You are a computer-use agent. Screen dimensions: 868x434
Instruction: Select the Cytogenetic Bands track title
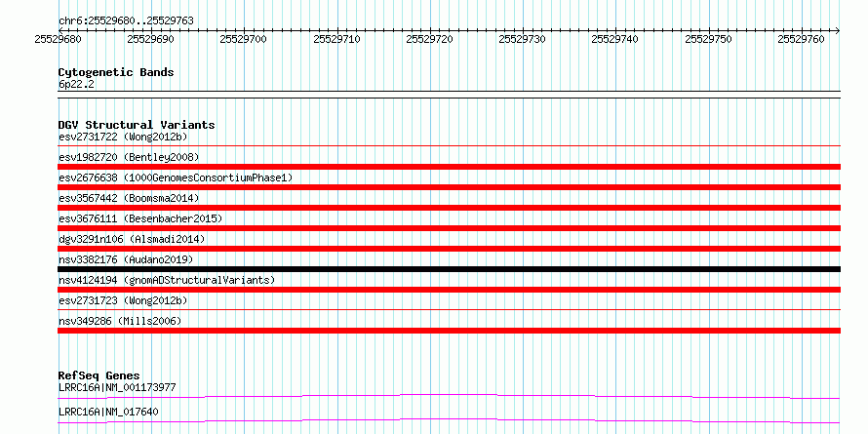[x=116, y=72]
